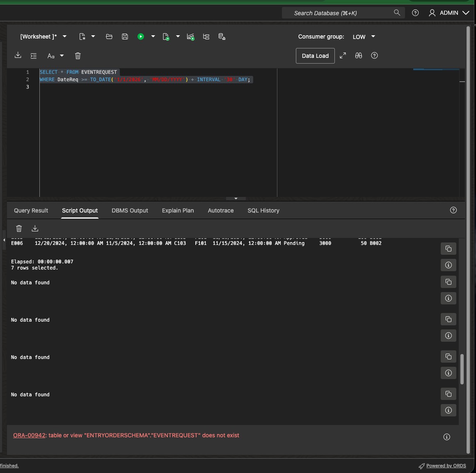Run the statement with green play icon
The image size is (476, 473).
141,37
